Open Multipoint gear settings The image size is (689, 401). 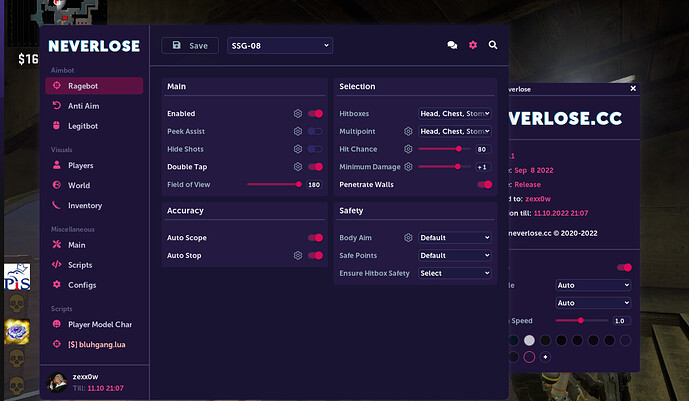pyautogui.click(x=408, y=131)
